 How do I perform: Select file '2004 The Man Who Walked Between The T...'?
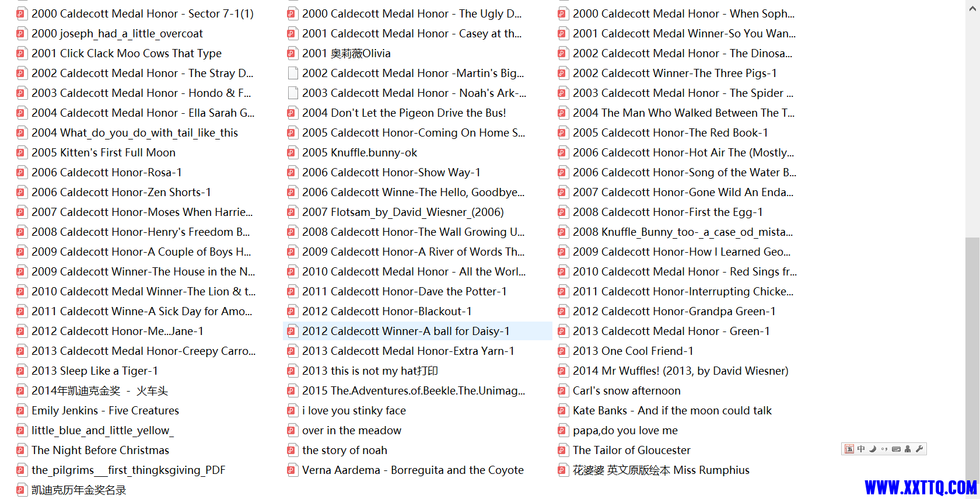point(684,113)
